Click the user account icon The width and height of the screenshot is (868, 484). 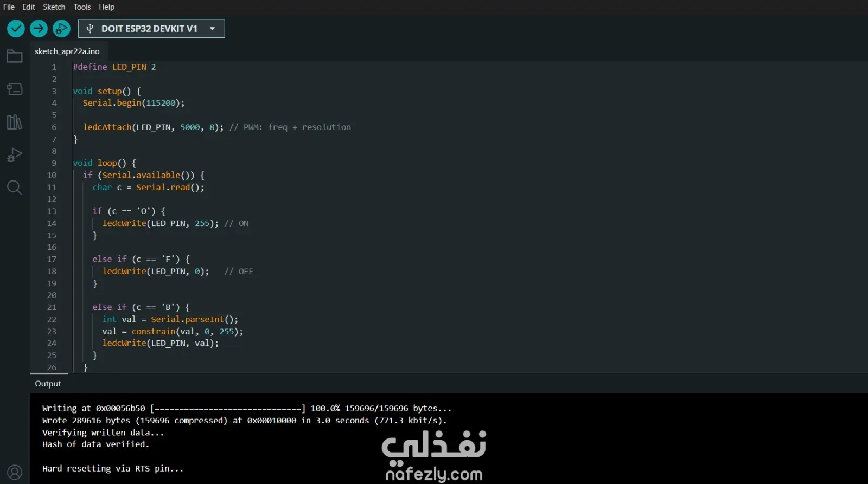[15, 473]
